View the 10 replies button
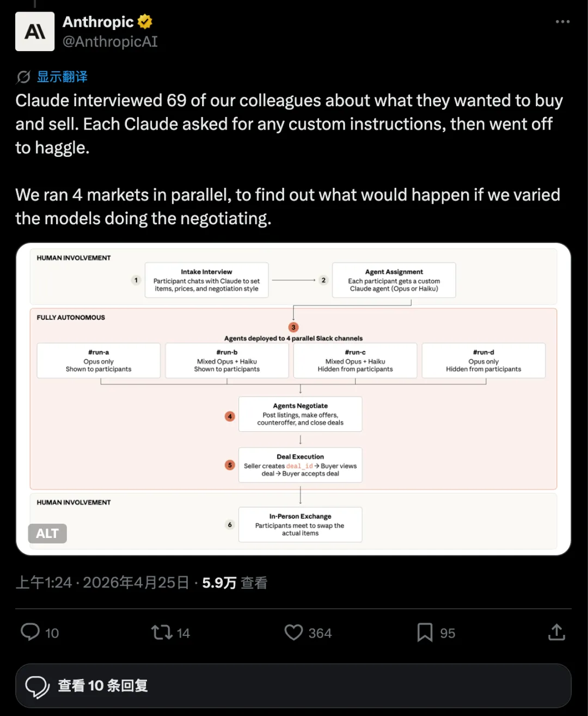The height and width of the screenshot is (716, 588). click(293, 686)
